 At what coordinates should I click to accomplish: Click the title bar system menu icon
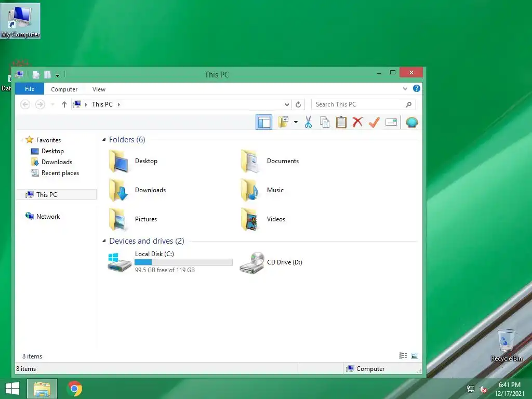click(19, 74)
